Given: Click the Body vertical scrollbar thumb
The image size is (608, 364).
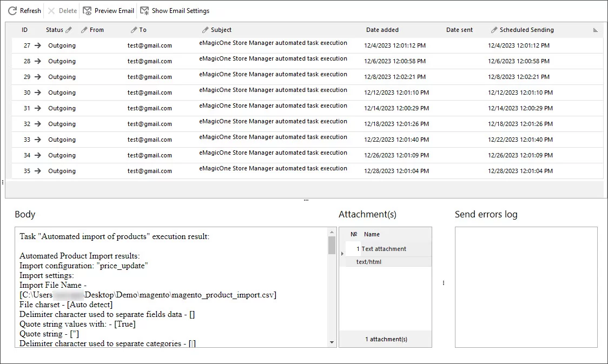Looking at the screenshot, I should [332, 245].
